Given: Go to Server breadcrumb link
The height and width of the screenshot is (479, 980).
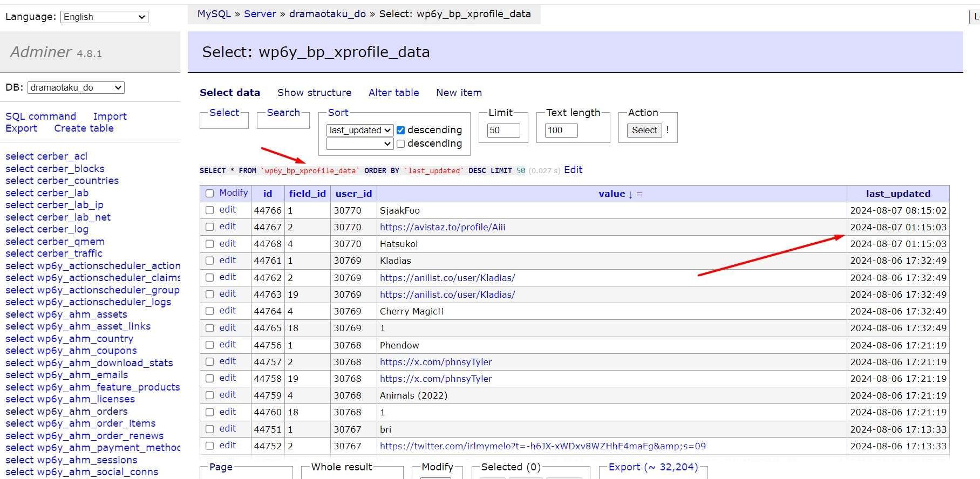Looking at the screenshot, I should point(260,14).
